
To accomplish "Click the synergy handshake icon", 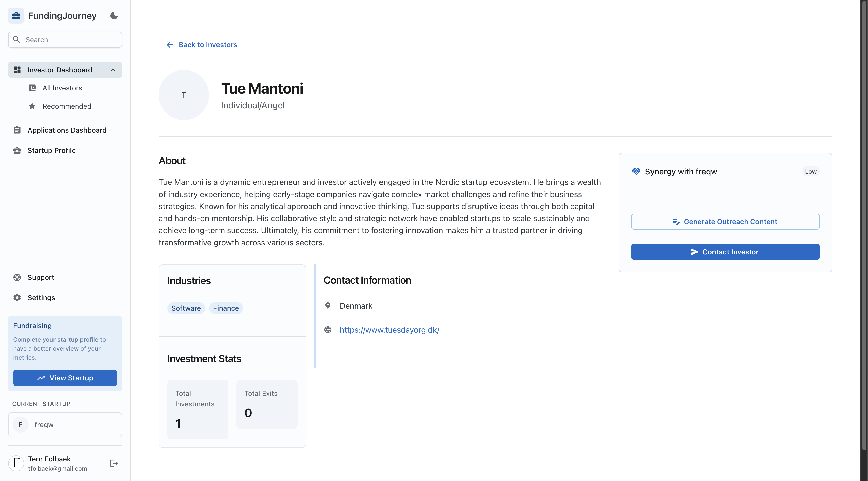I will tap(636, 171).
